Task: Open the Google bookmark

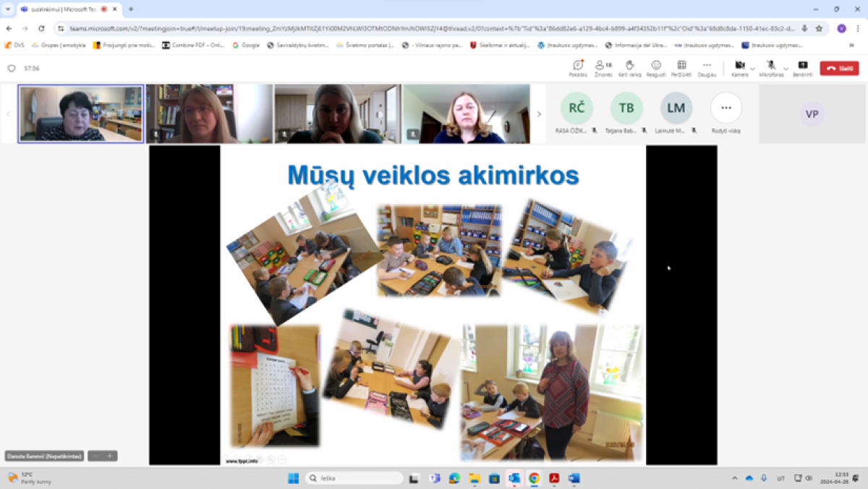Action: [246, 45]
